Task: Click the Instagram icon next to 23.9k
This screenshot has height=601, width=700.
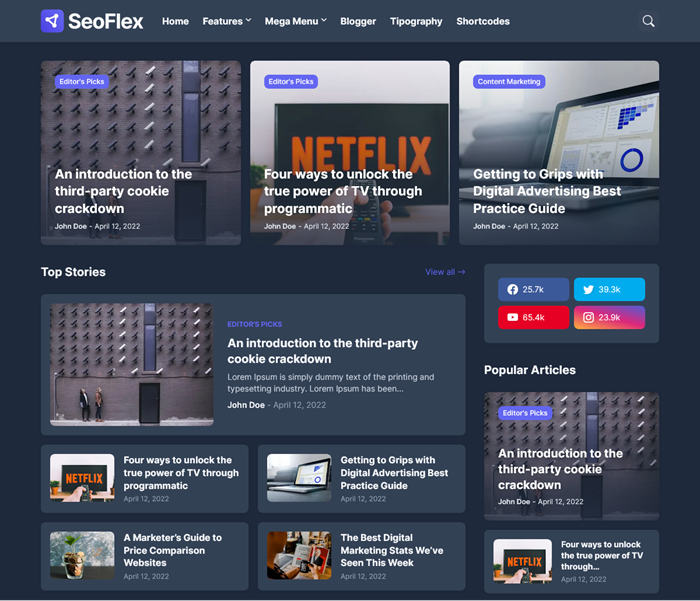Action: point(588,317)
